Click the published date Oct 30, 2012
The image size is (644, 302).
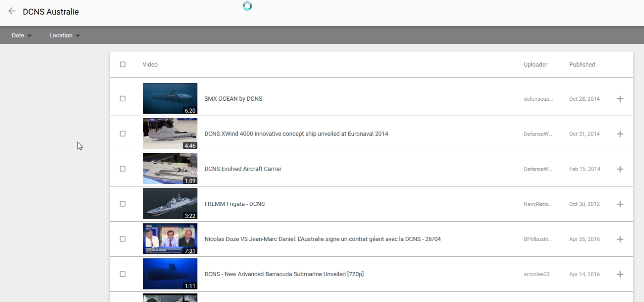[x=584, y=204]
